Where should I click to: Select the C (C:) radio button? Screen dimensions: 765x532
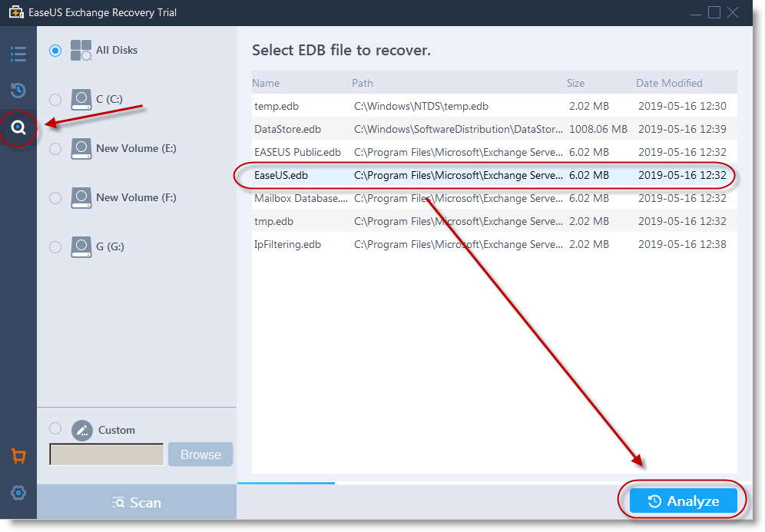(55, 100)
